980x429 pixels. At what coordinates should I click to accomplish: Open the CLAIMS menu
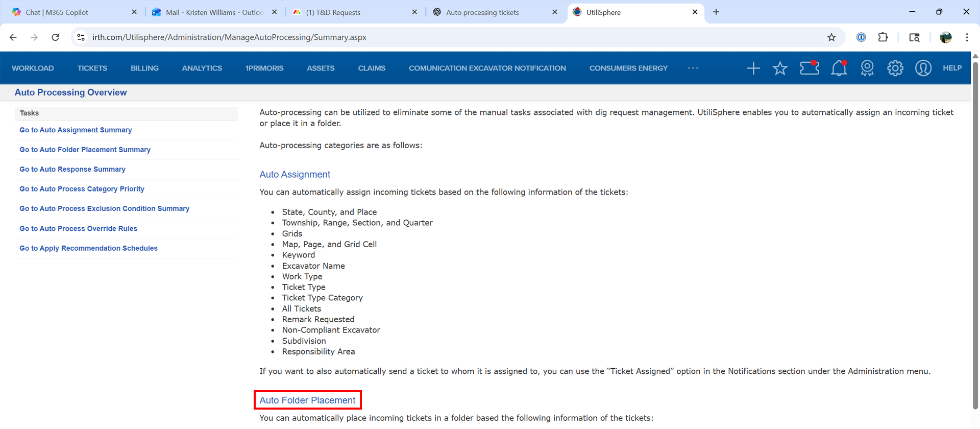pyautogui.click(x=372, y=68)
